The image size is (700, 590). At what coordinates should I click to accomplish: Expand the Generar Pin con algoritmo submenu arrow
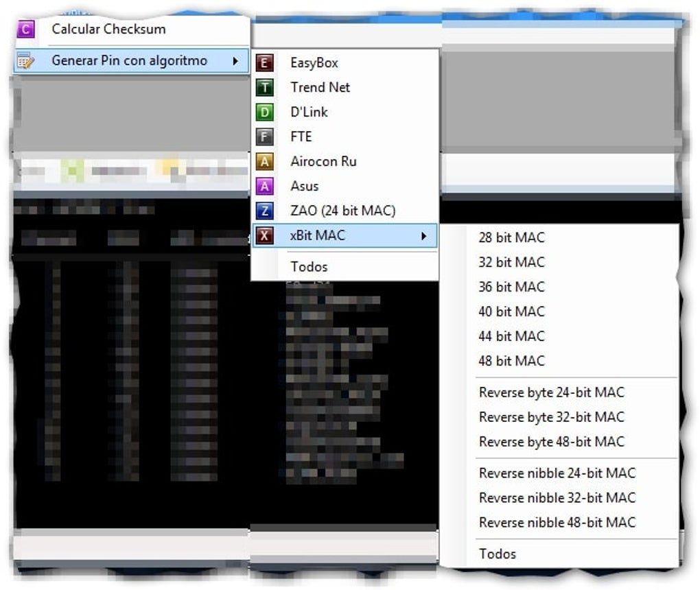[x=235, y=60]
